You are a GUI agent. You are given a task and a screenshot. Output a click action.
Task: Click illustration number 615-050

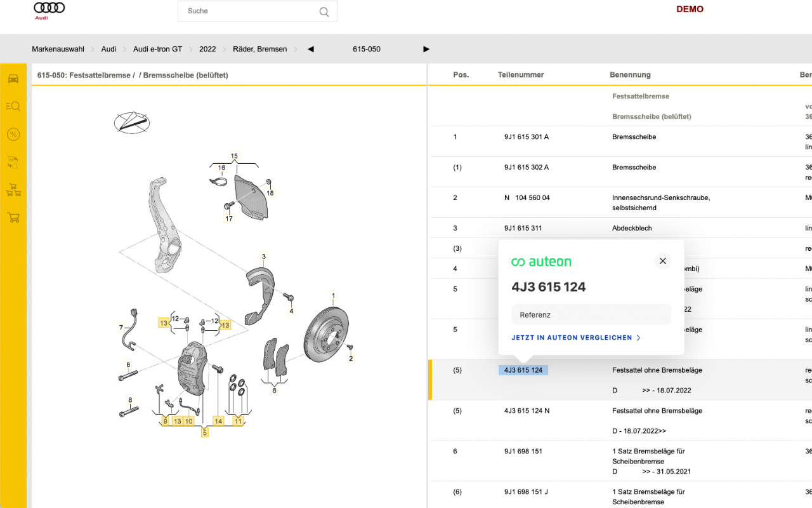[x=367, y=49]
